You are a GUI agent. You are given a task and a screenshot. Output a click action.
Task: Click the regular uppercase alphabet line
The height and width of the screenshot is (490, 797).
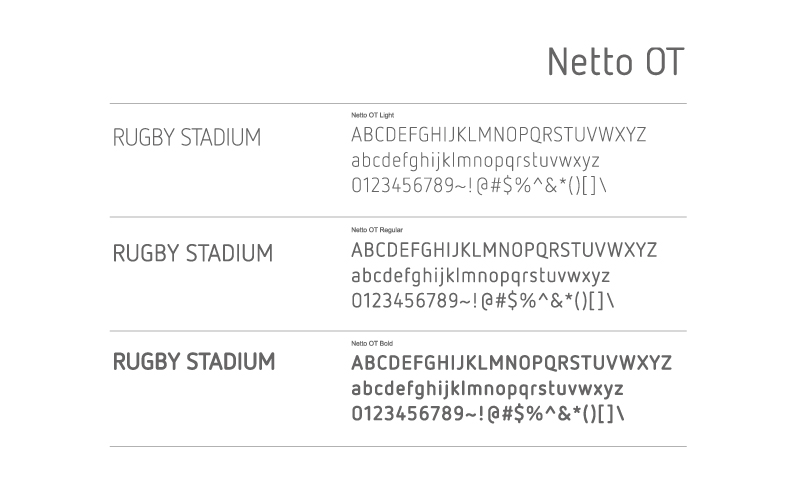(x=504, y=250)
